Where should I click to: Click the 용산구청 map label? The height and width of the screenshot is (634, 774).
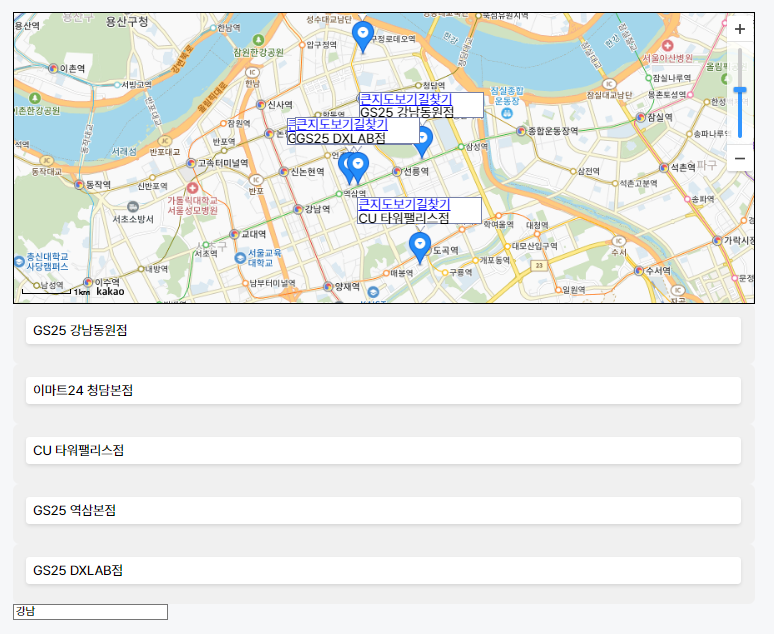tap(127, 22)
